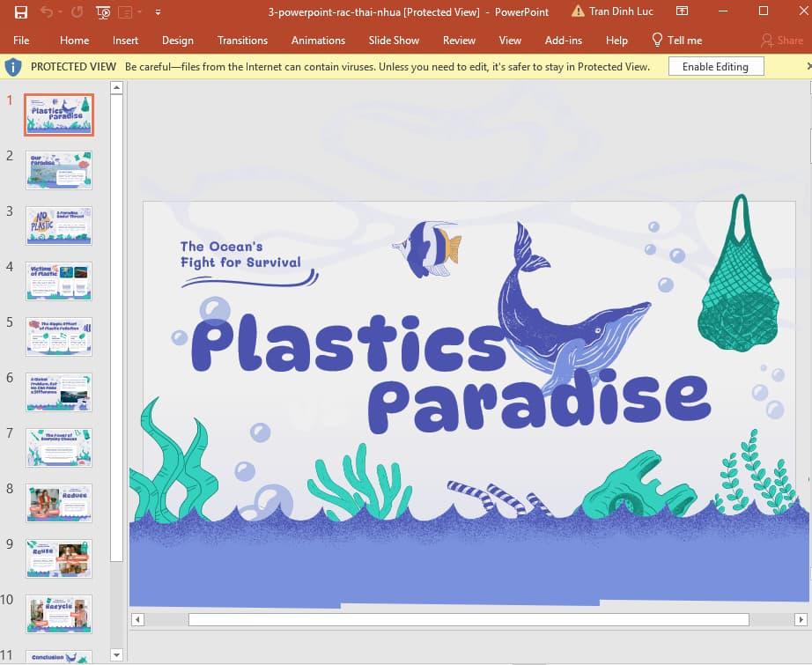Click the ribbon display options icon
Viewport: 812px width, 665px height.
[683, 11]
